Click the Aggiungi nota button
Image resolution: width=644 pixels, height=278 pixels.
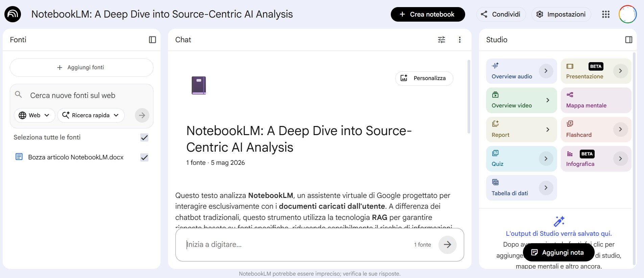(x=558, y=252)
